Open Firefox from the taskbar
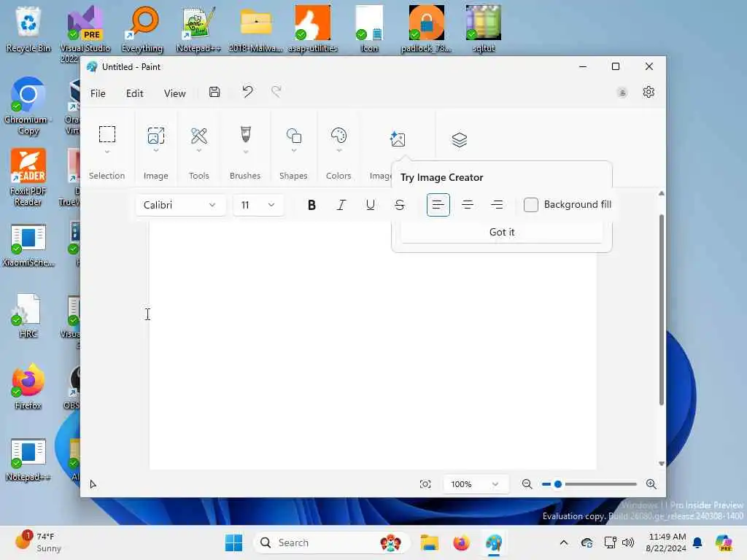 461,542
